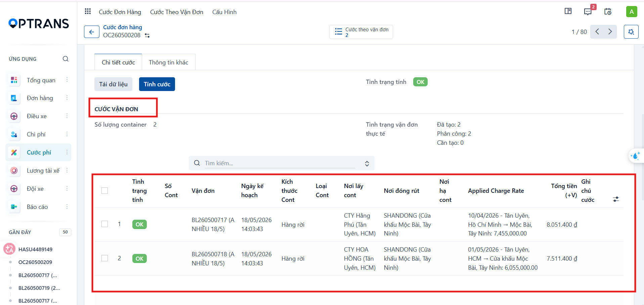Open column settings adjust icon in table

point(616,199)
